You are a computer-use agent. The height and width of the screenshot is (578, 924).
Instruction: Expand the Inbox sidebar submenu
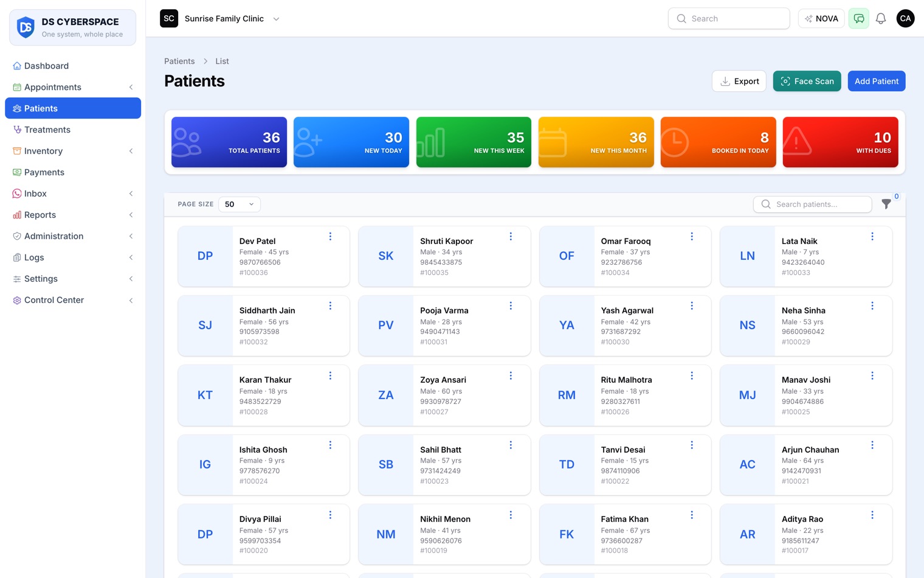pyautogui.click(x=131, y=193)
